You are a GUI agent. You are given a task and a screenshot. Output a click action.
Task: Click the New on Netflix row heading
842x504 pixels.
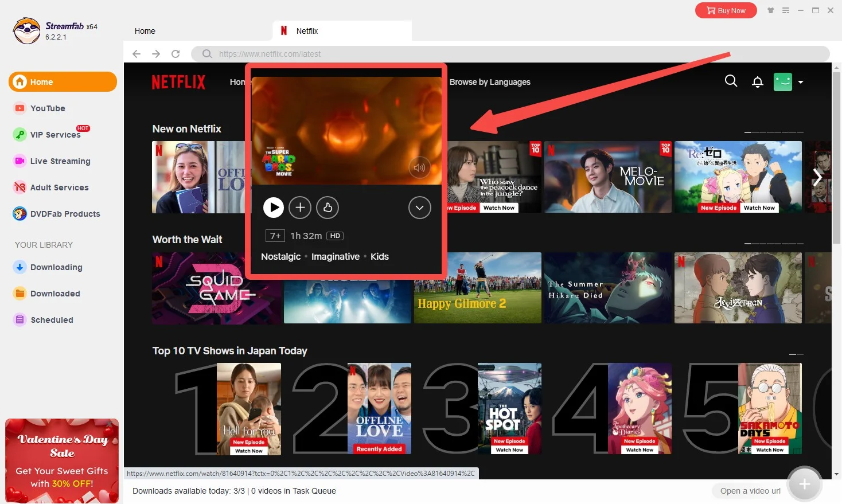coord(186,129)
